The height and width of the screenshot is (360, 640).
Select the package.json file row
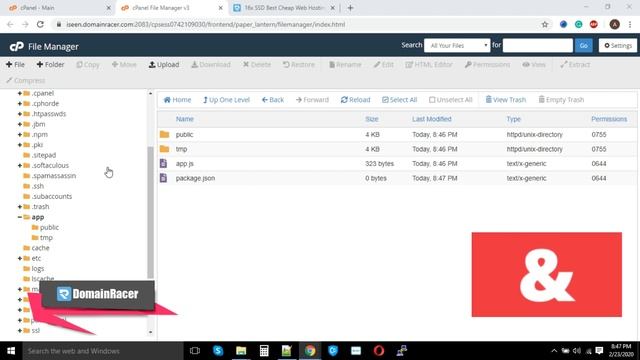(x=397, y=178)
